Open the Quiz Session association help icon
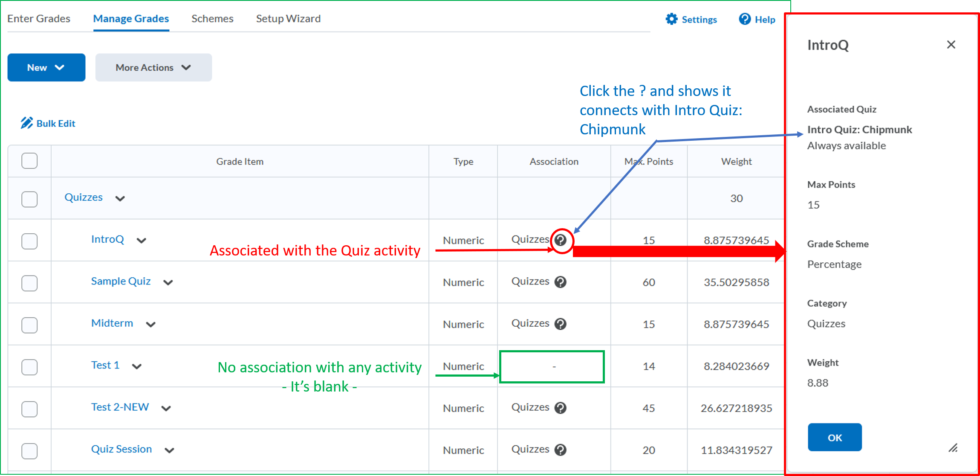The image size is (980, 476). [561, 450]
